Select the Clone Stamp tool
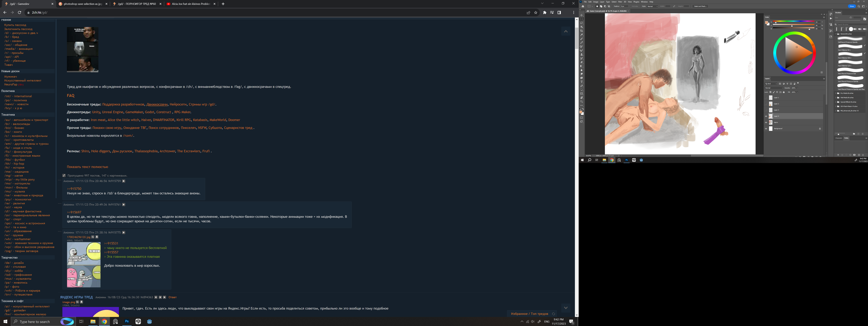Screen dimensions: 868x326 (582, 54)
